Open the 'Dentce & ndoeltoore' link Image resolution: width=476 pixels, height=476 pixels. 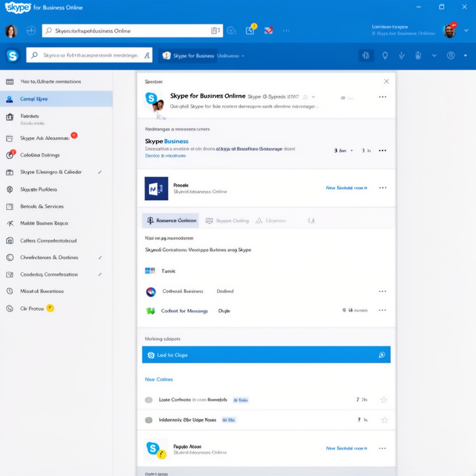click(165, 156)
